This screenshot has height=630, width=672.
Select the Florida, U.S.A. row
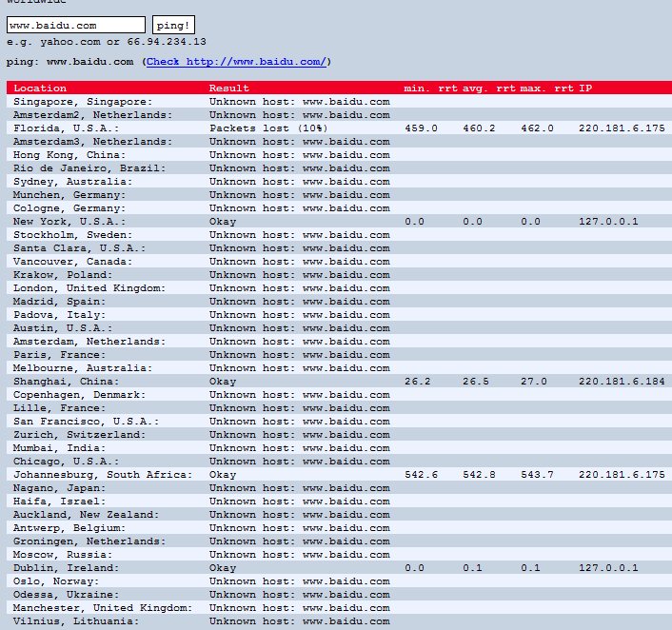(339, 128)
